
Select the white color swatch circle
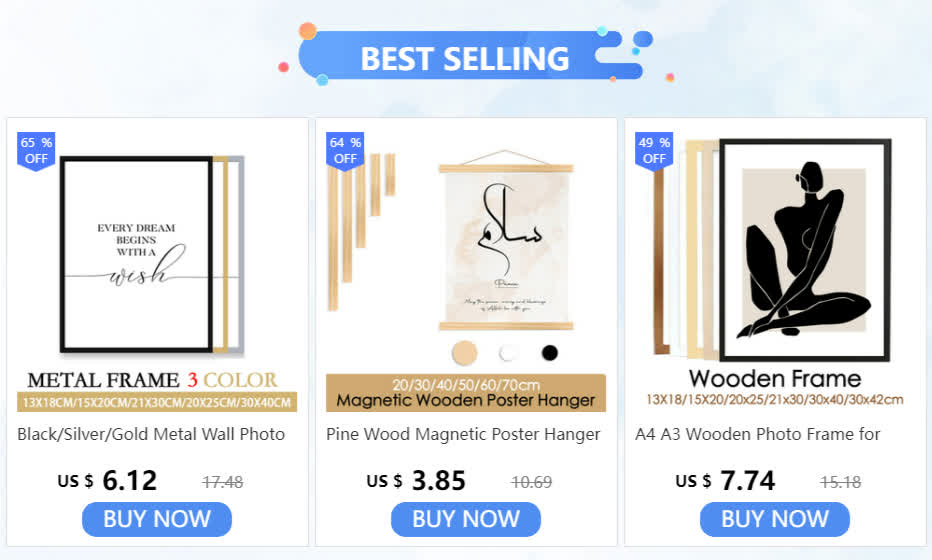[507, 353]
